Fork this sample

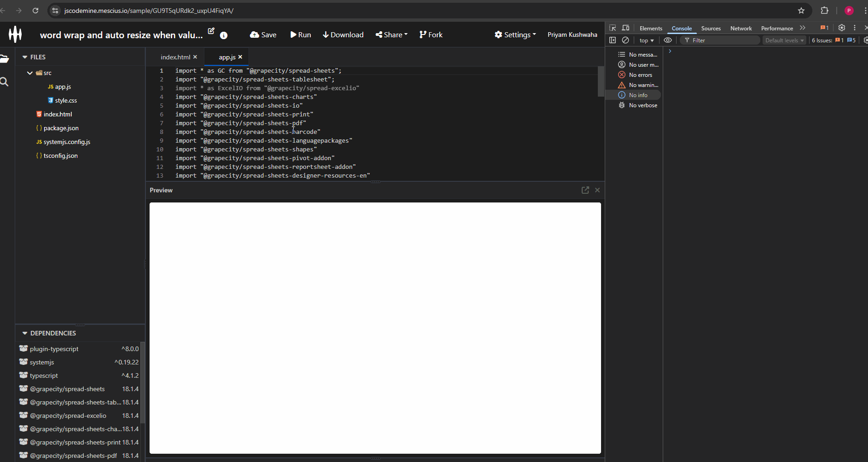pos(431,35)
